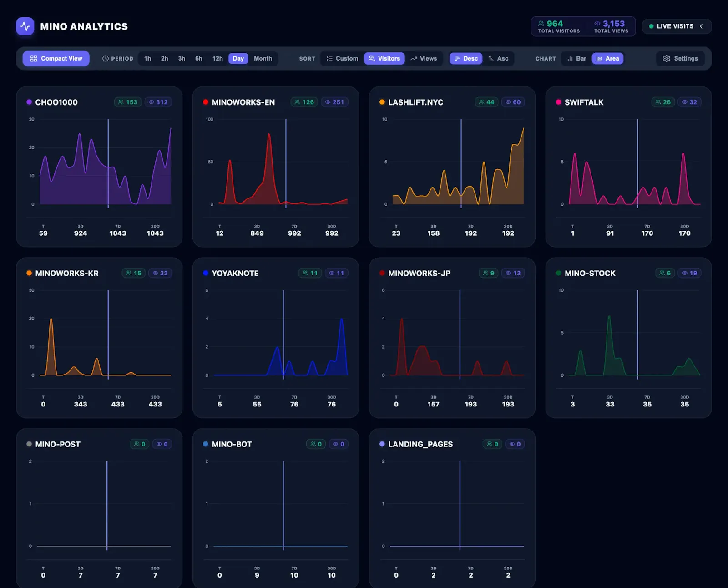Select the 1h period option
Screen dimensions: 728x588
[147, 58]
